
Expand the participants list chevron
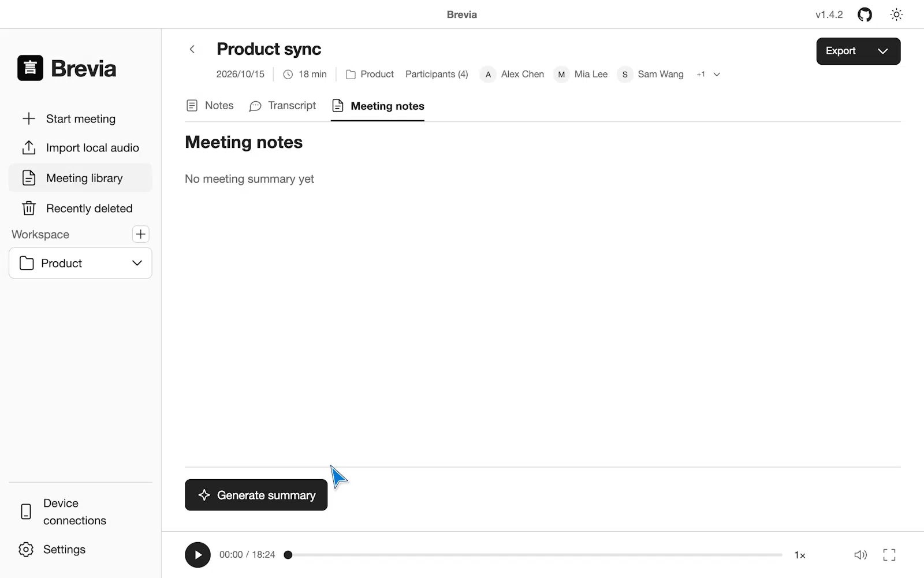pyautogui.click(x=717, y=74)
